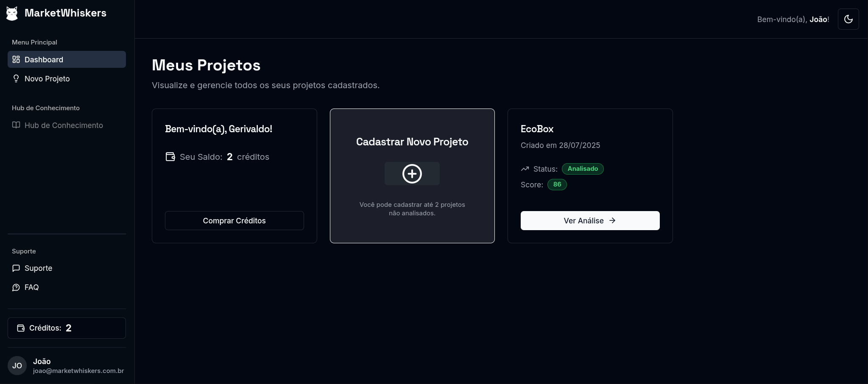This screenshot has height=384, width=868.
Task: Click the FAQ question bubble icon
Action: point(16,287)
